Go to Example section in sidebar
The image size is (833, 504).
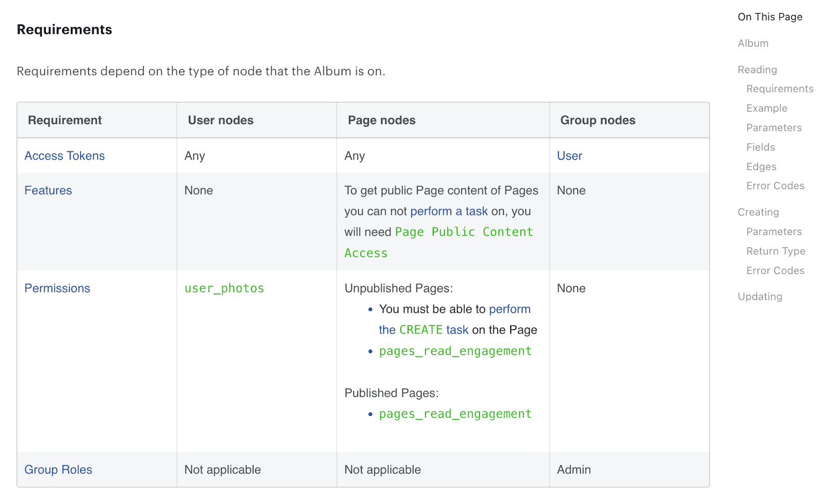coord(766,109)
